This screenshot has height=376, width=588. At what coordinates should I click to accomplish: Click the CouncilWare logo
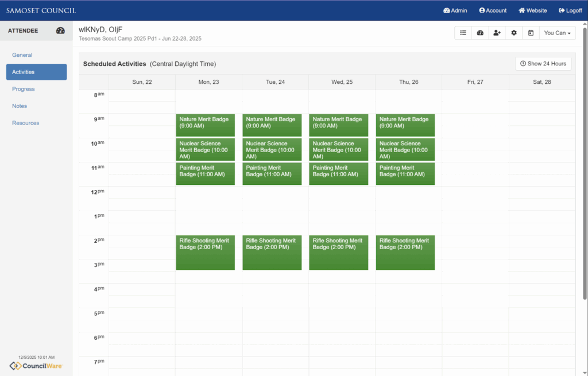pyautogui.click(x=36, y=366)
